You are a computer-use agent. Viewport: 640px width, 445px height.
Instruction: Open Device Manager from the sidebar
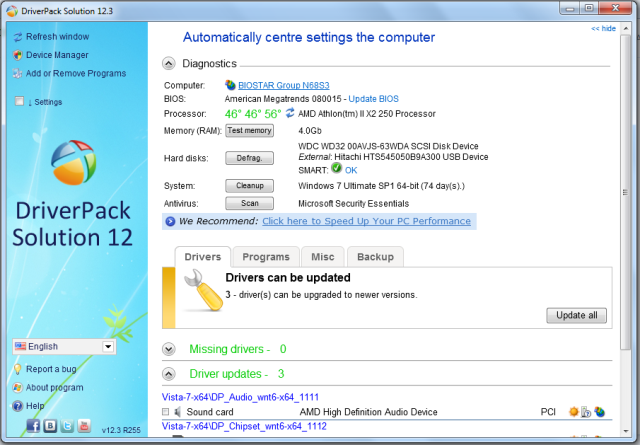57,55
